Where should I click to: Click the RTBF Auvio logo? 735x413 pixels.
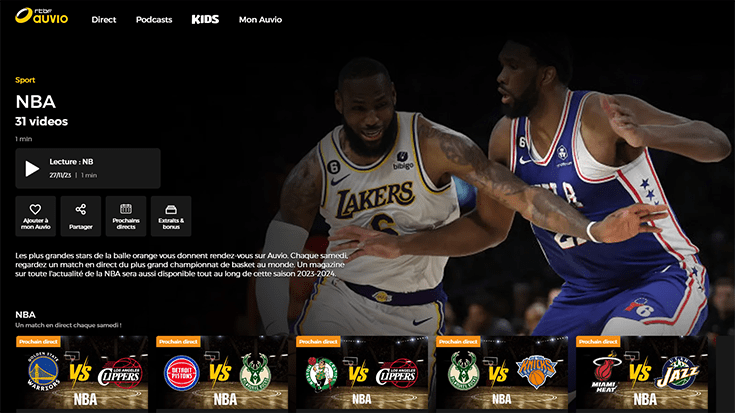pos(41,16)
